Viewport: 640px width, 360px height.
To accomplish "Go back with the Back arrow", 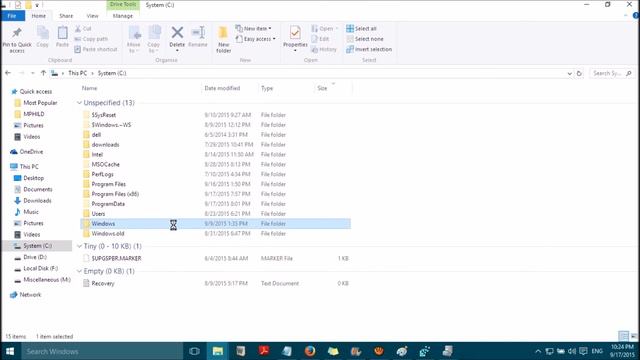I will point(8,73).
